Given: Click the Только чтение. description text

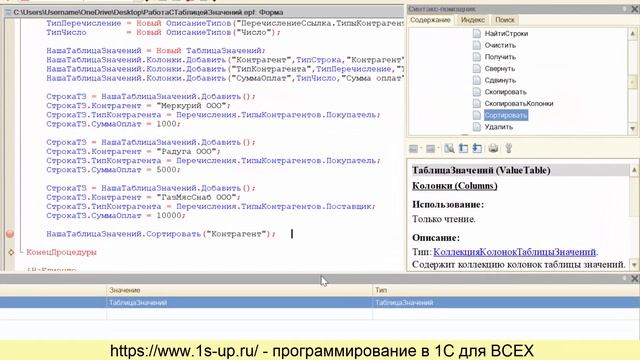Looking at the screenshot, I should 444,219.
